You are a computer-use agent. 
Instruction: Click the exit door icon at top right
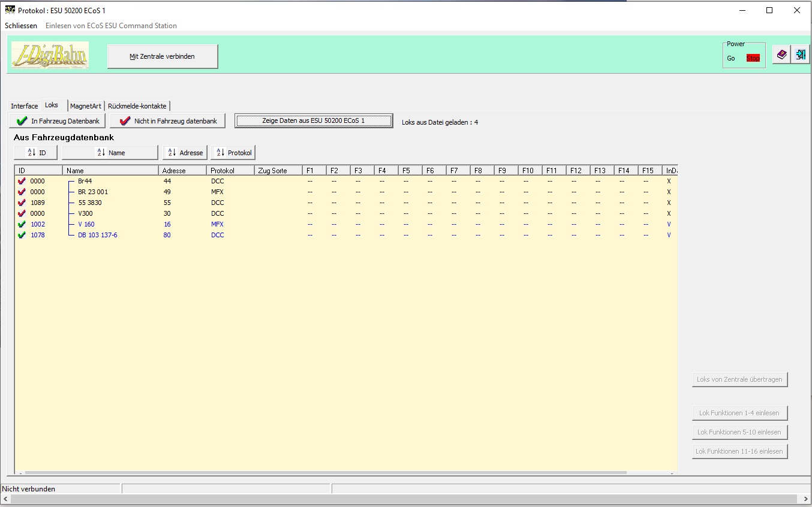[800, 55]
